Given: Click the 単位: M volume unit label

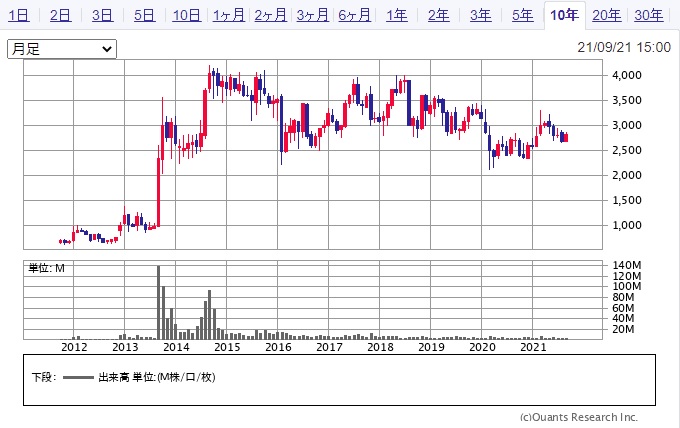Looking at the screenshot, I should pyautogui.click(x=46, y=268).
